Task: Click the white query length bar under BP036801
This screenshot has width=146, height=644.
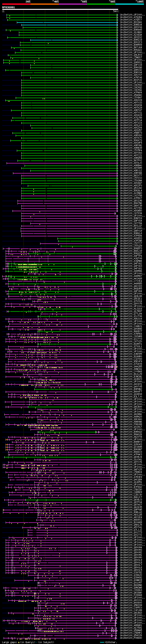Action: [x=60, y=9]
